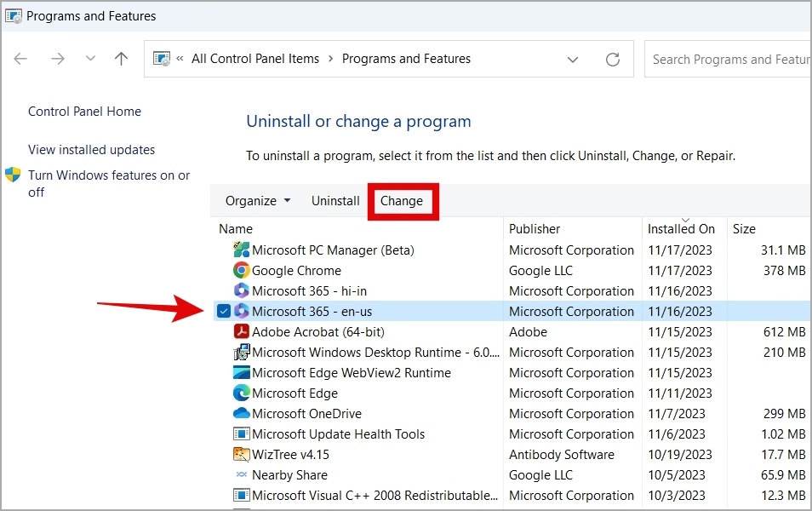Sort the list by Size column
Viewport: 812px width, 511px height.
pos(744,229)
